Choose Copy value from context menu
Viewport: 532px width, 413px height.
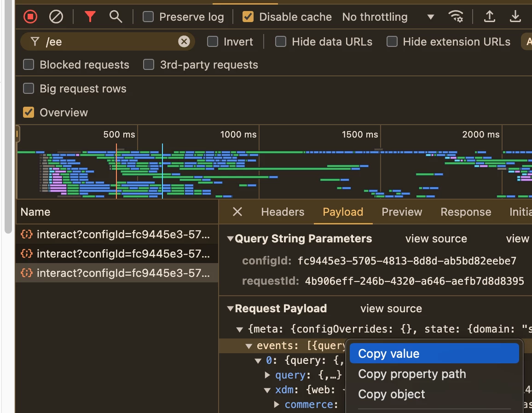(434, 353)
